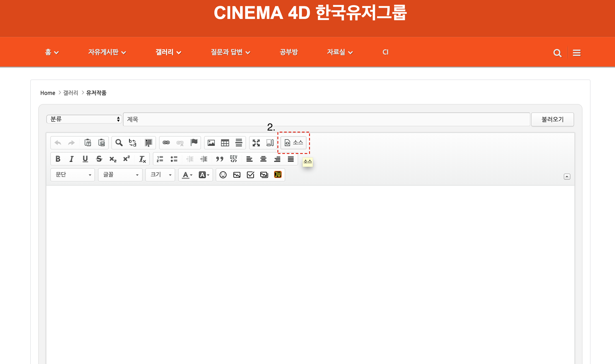Open the 자유게시판 menu
Viewport: 615px width, 364px height.
click(107, 52)
